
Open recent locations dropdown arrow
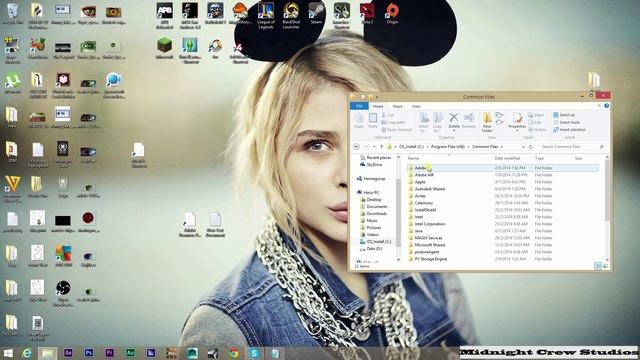point(374,147)
